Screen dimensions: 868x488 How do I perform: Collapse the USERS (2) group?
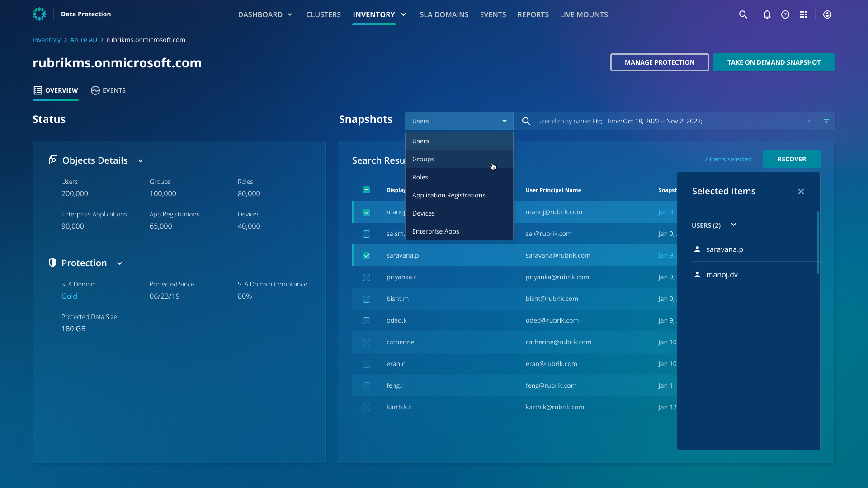[x=734, y=225]
